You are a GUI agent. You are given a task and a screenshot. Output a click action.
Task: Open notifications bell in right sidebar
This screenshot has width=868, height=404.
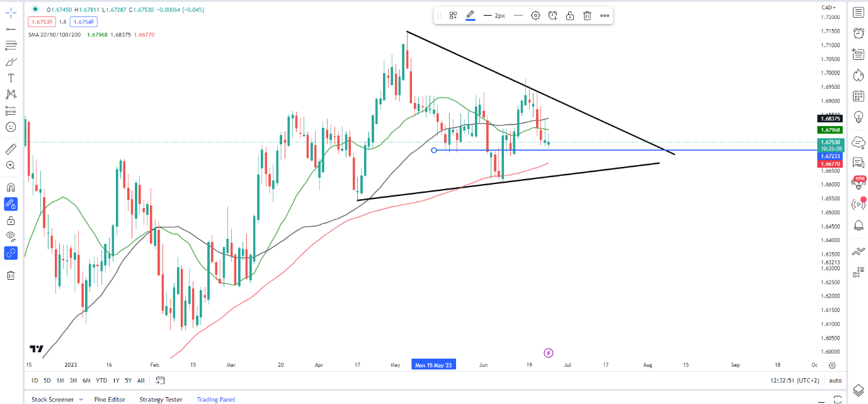[858, 225]
